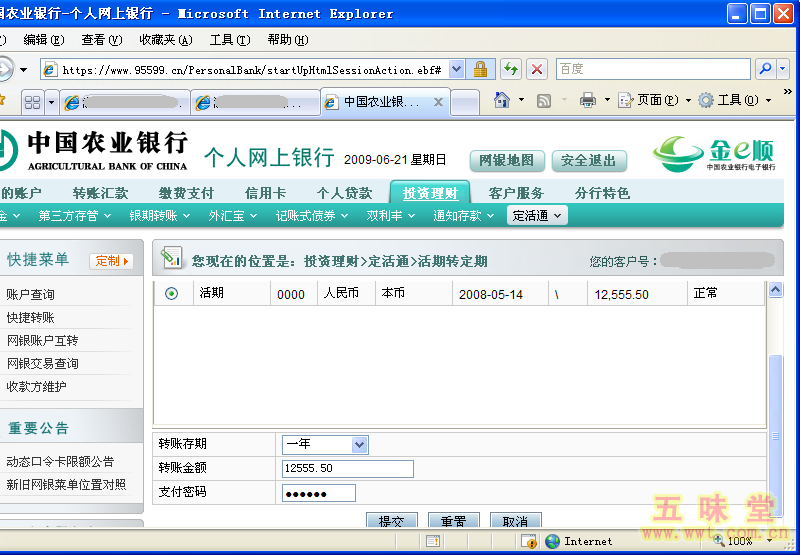Open the 转账存期 term dropdown

(359, 444)
